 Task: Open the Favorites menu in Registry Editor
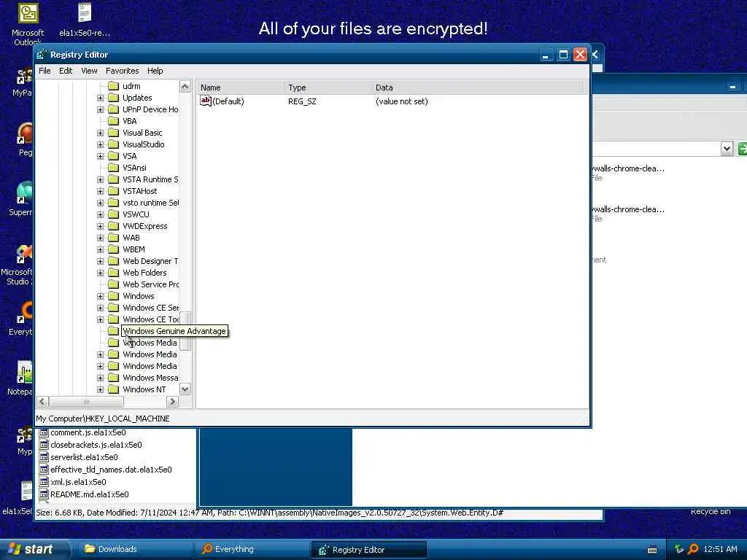[123, 71]
